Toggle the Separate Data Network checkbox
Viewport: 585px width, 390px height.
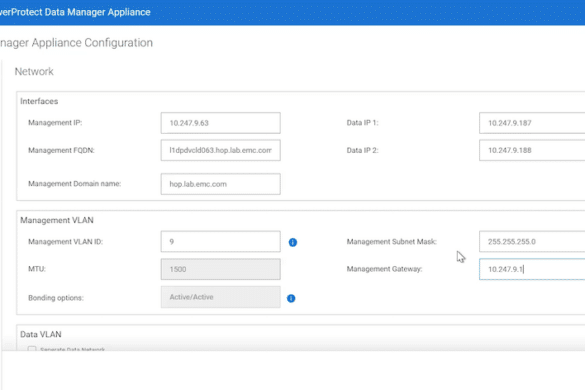coord(32,350)
